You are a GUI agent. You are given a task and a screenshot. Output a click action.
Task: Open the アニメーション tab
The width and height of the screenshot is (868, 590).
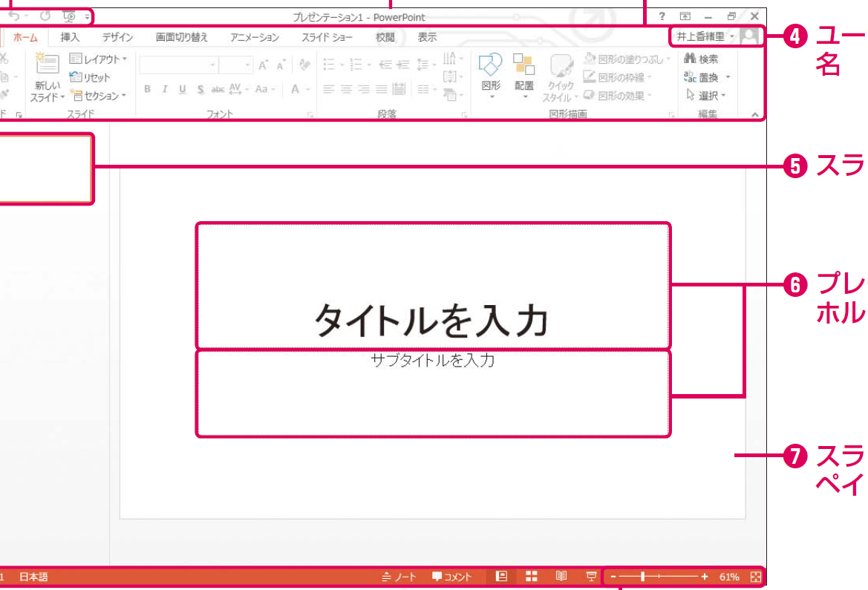255,38
